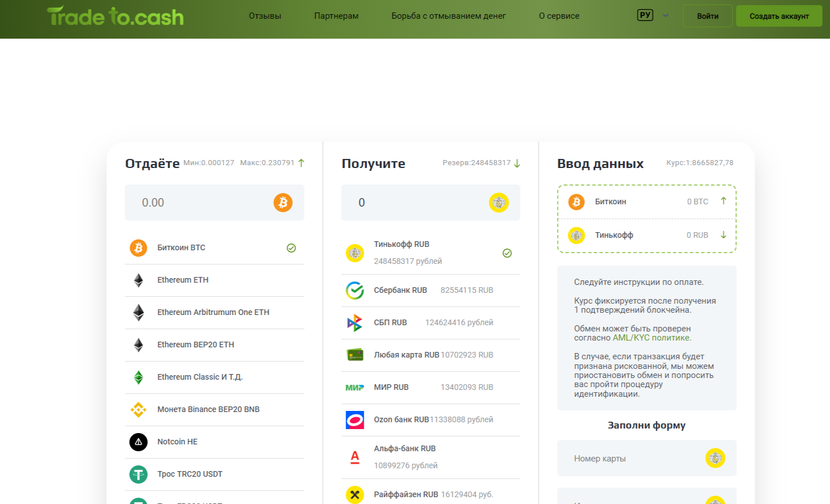Select the Ethereum ETH diamond icon

click(x=138, y=280)
